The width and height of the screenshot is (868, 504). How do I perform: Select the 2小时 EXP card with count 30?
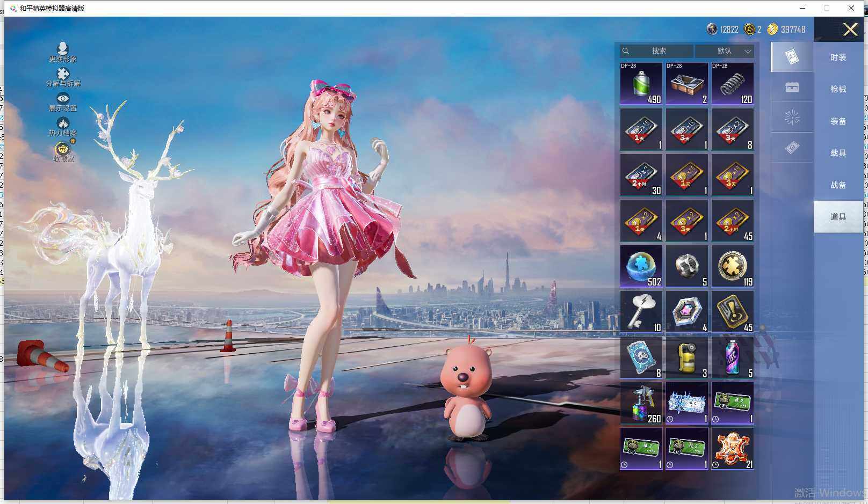[641, 175]
